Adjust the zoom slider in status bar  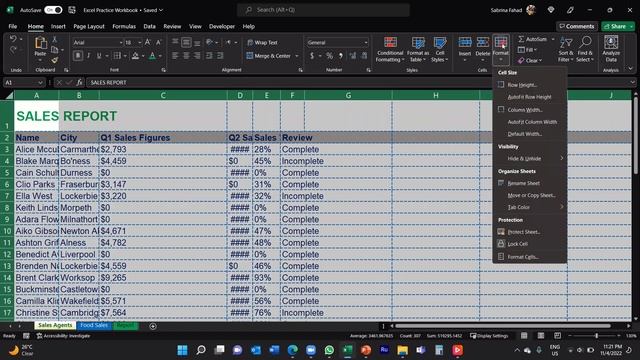point(596,336)
